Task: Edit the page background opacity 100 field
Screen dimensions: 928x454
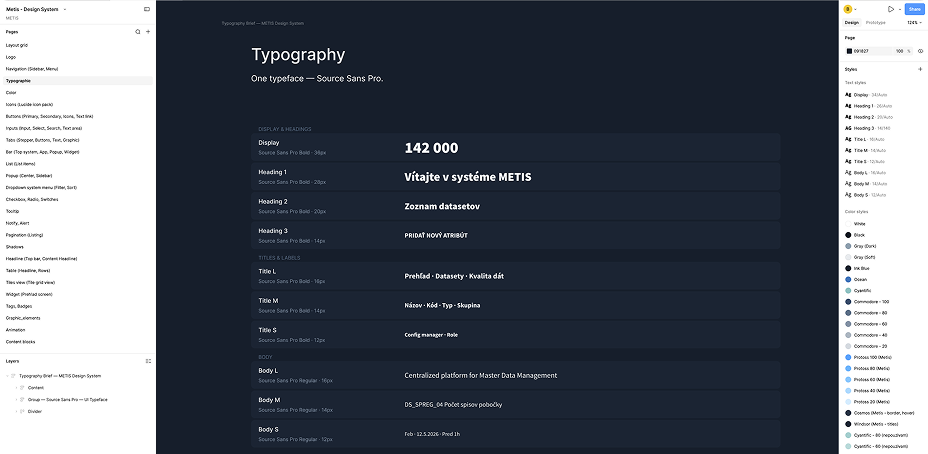Action: pos(900,51)
